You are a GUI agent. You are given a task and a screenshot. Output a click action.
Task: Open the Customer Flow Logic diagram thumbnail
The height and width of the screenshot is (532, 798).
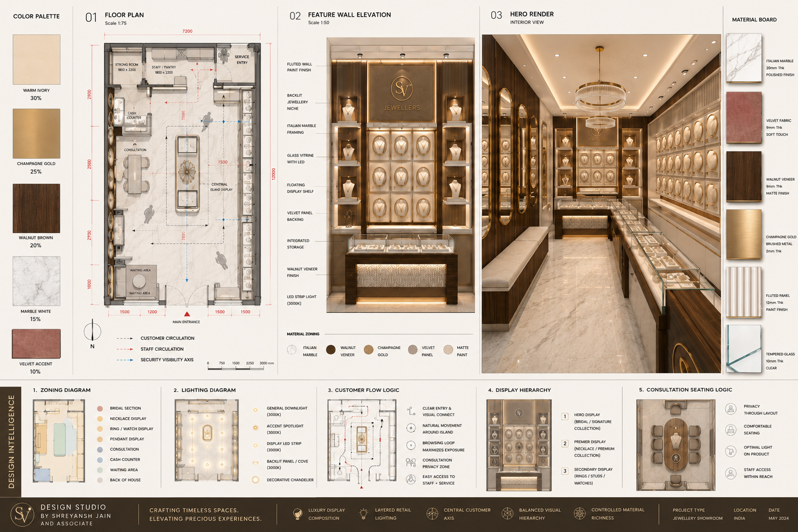pyautogui.click(x=362, y=441)
